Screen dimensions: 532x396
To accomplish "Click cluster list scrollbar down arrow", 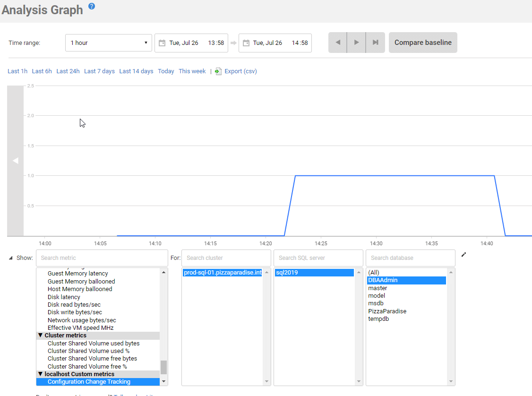I will point(266,381).
